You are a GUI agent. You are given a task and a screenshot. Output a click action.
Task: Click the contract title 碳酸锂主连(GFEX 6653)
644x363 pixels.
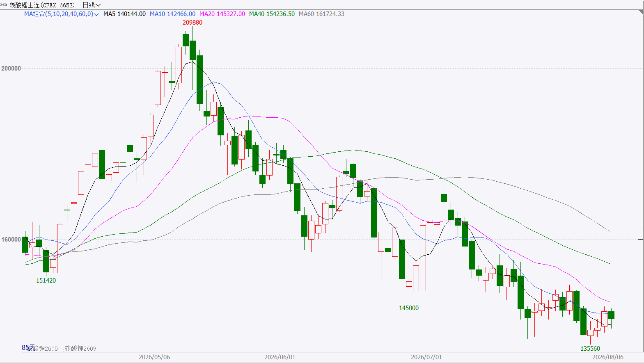42,5
